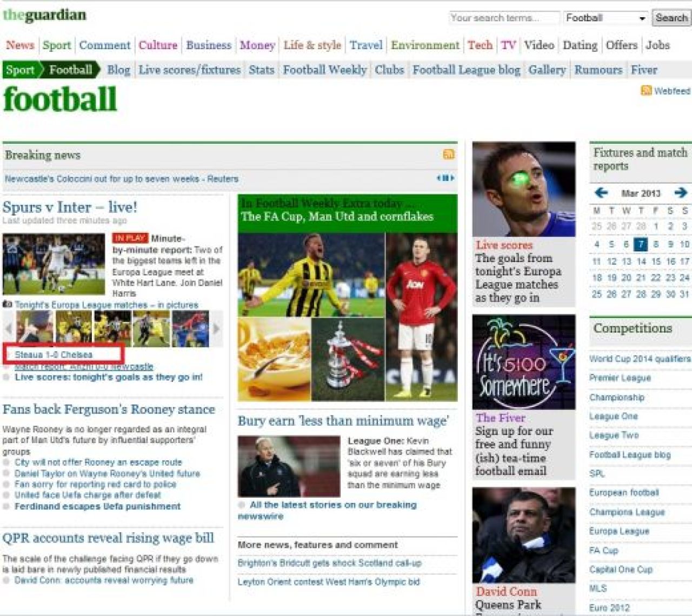The image size is (692, 616).
Task: Open the Environment section
Action: click(x=425, y=45)
